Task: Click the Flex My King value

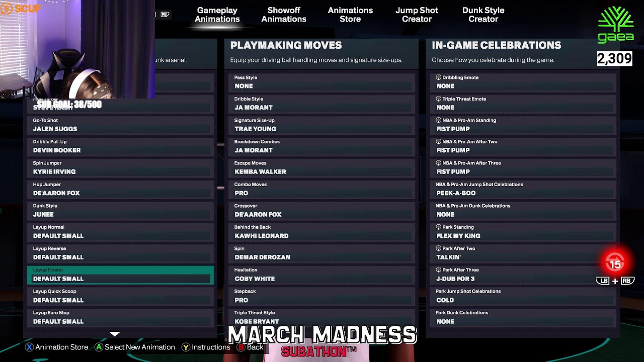Action: 458,236
